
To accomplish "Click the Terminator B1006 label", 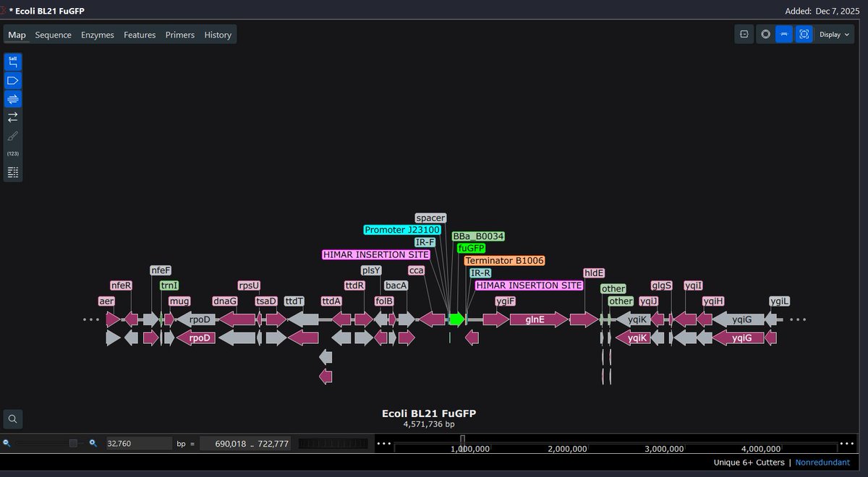I will 504,260.
